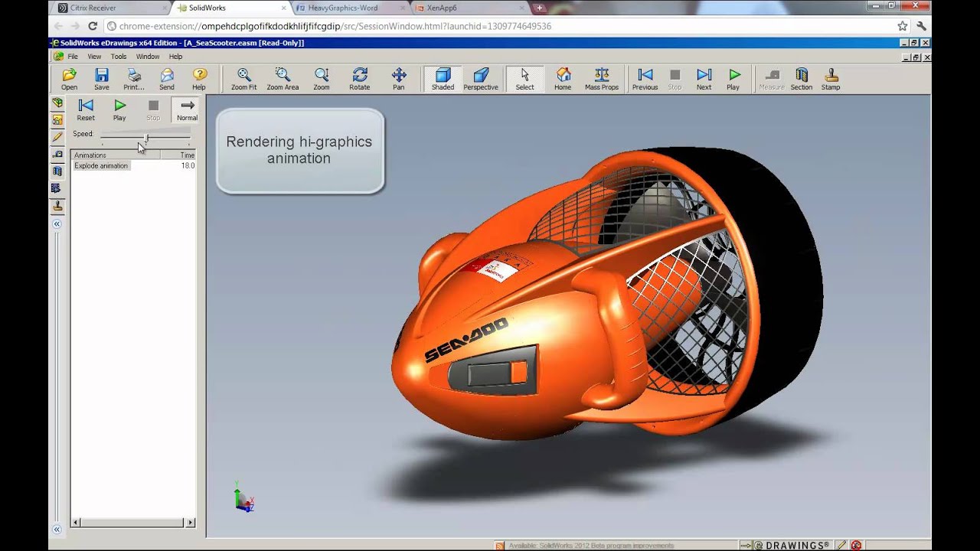Open the Tools menu
This screenshot has height=551, width=980.
click(x=119, y=57)
